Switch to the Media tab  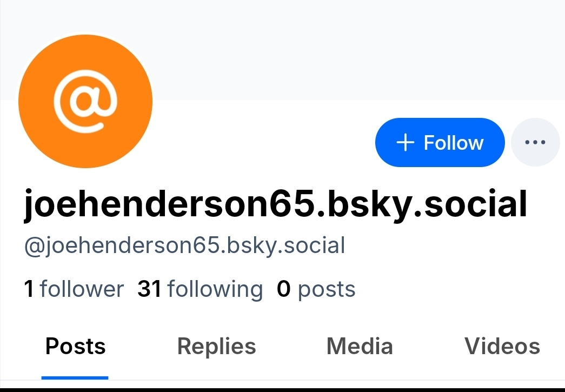point(360,347)
